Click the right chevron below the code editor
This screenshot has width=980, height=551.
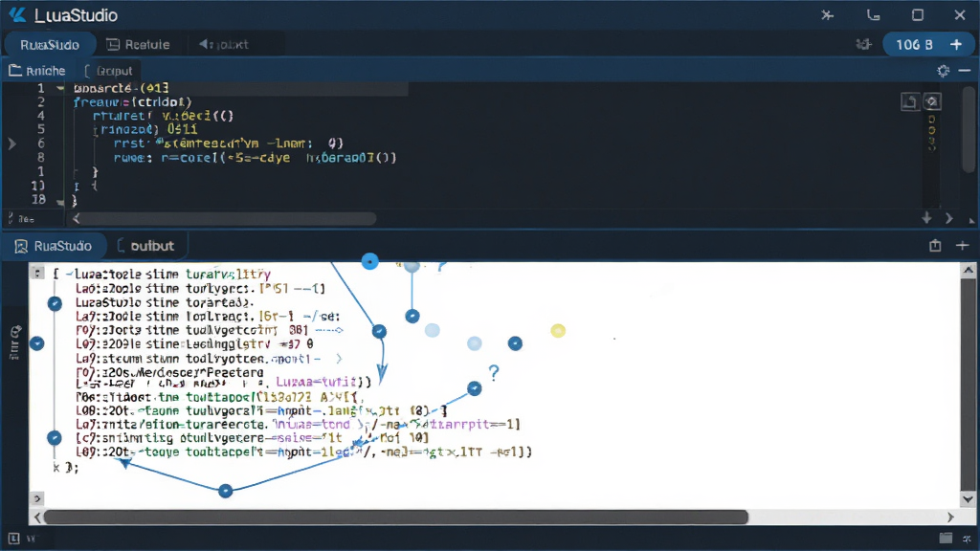point(949,218)
